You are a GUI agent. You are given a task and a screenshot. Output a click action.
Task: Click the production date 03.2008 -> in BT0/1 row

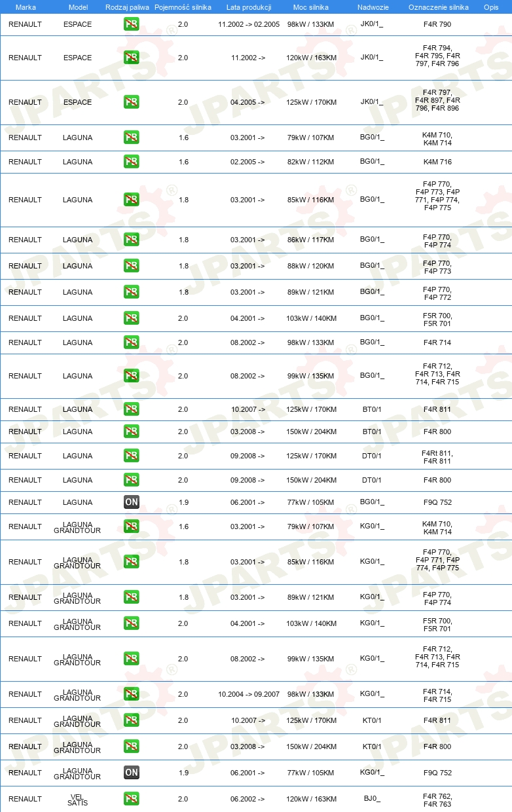(x=247, y=432)
